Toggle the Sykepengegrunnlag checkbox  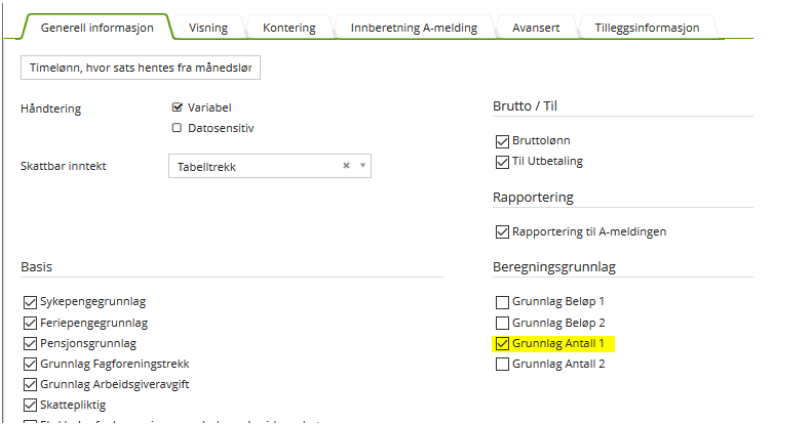tap(30, 302)
